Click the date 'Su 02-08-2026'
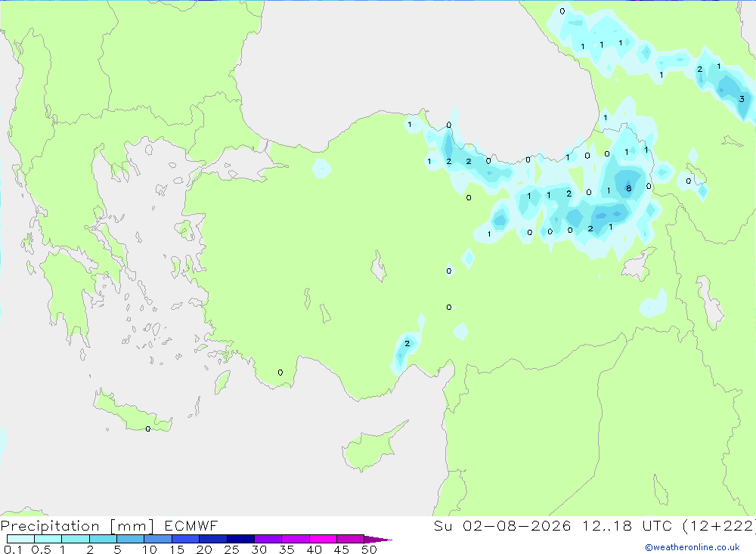Screen dimensions: 756x554 coord(503,526)
